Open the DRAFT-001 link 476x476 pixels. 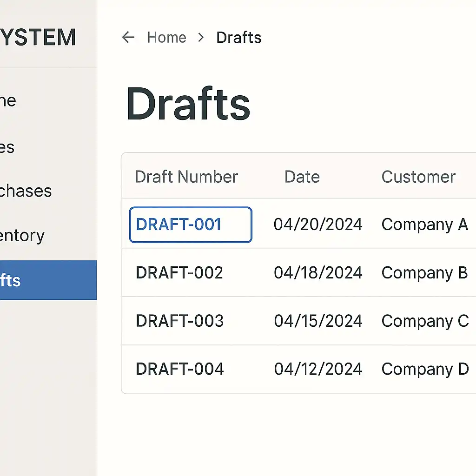coord(178,225)
